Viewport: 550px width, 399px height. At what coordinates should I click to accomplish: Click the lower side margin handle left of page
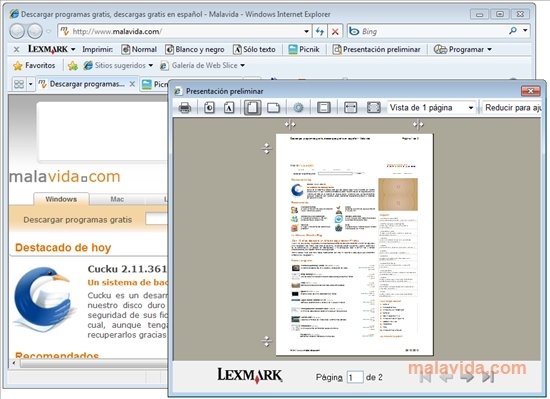[267, 341]
